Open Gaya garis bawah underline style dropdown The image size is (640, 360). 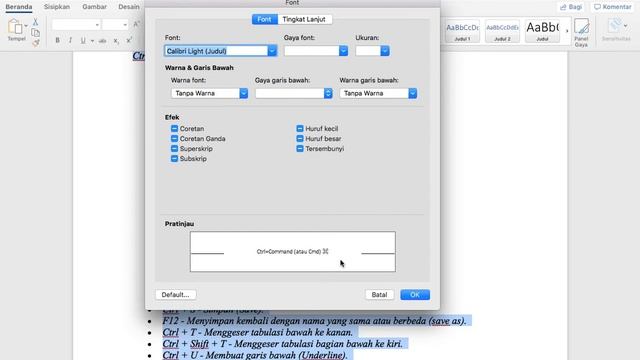[328, 93]
